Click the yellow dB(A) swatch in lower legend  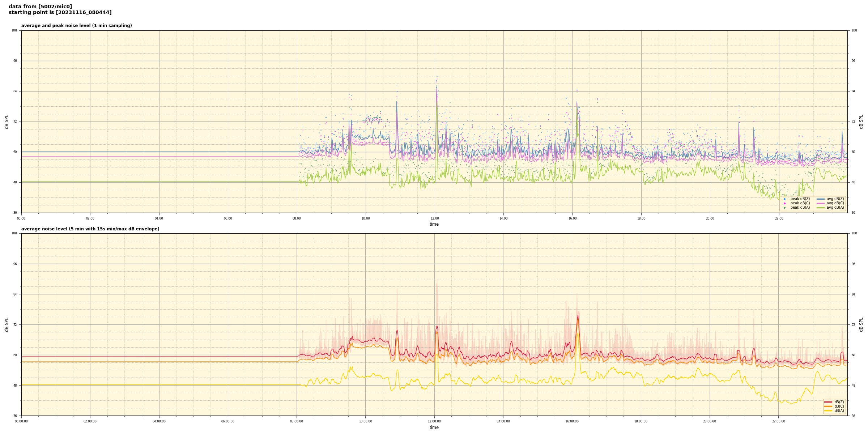[828, 410]
